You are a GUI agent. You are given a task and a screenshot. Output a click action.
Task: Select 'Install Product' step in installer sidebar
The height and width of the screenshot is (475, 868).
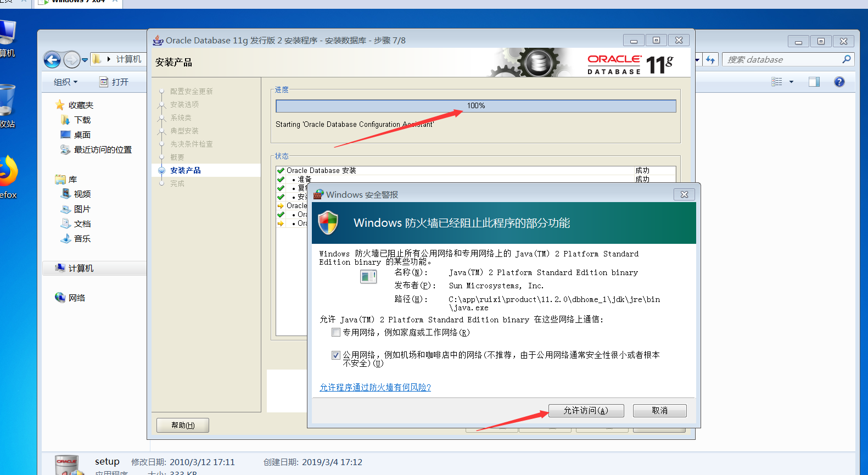tap(186, 170)
